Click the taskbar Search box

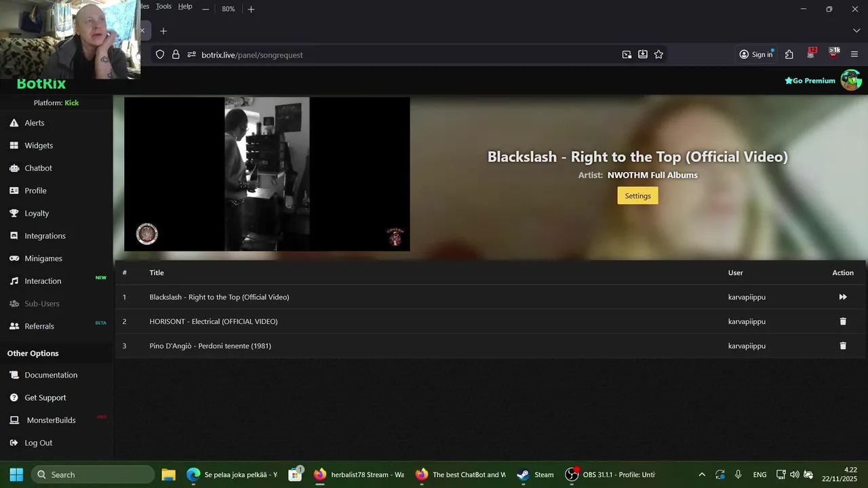(92, 474)
